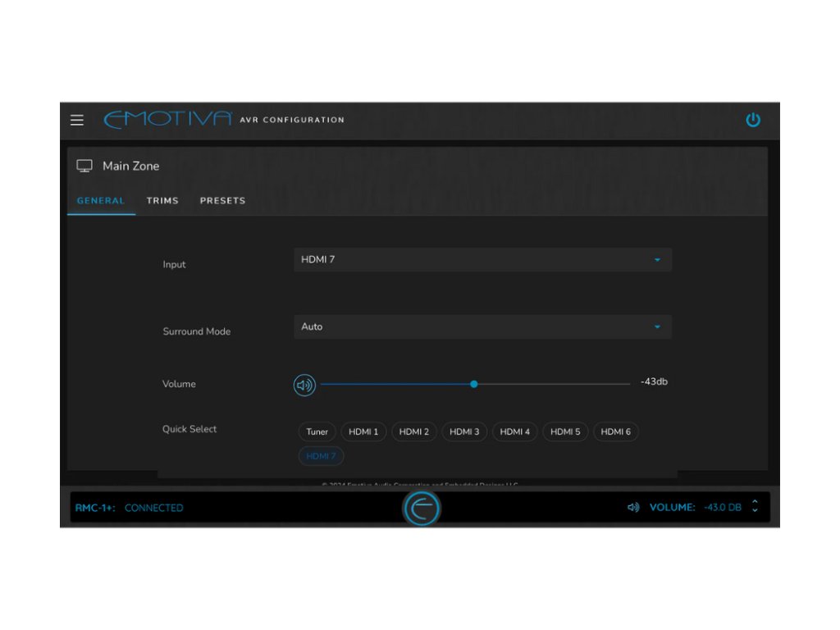
Task: Select the highlighted HDMI 7 chip
Action: click(x=321, y=456)
